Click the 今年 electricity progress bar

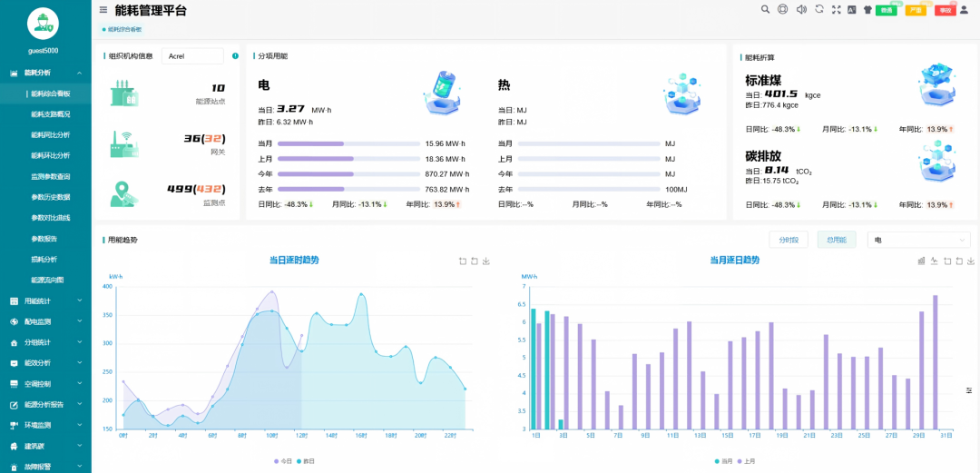348,174
